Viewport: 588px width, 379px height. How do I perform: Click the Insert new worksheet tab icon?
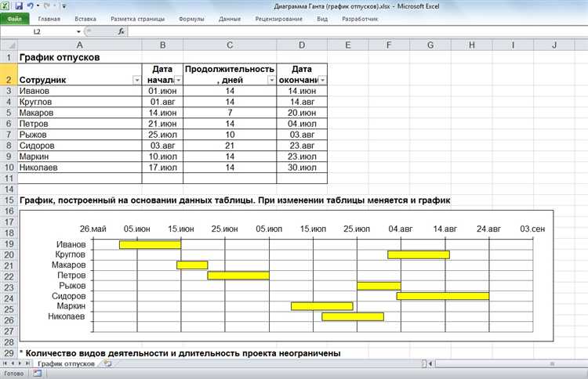107,363
